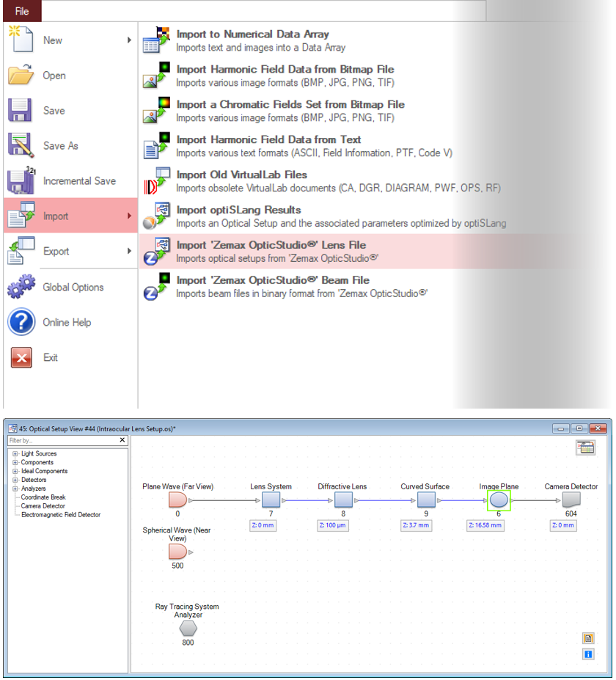Image resolution: width=616 pixels, height=680 pixels.
Task: Expand the Analyzers tree node
Action: coord(15,489)
